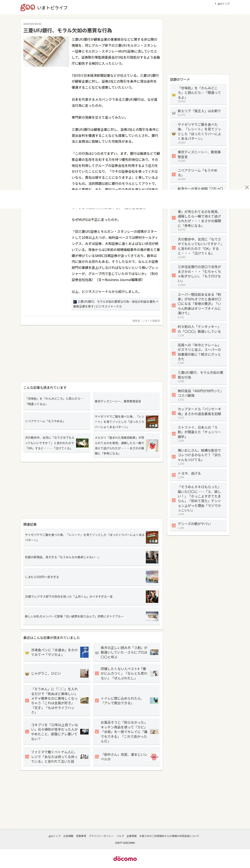Click rank 10 badge beside 『田中さん』改変
Image resolution: width=250 pixels, height=868 pixels.
pyautogui.click(x=97, y=756)
